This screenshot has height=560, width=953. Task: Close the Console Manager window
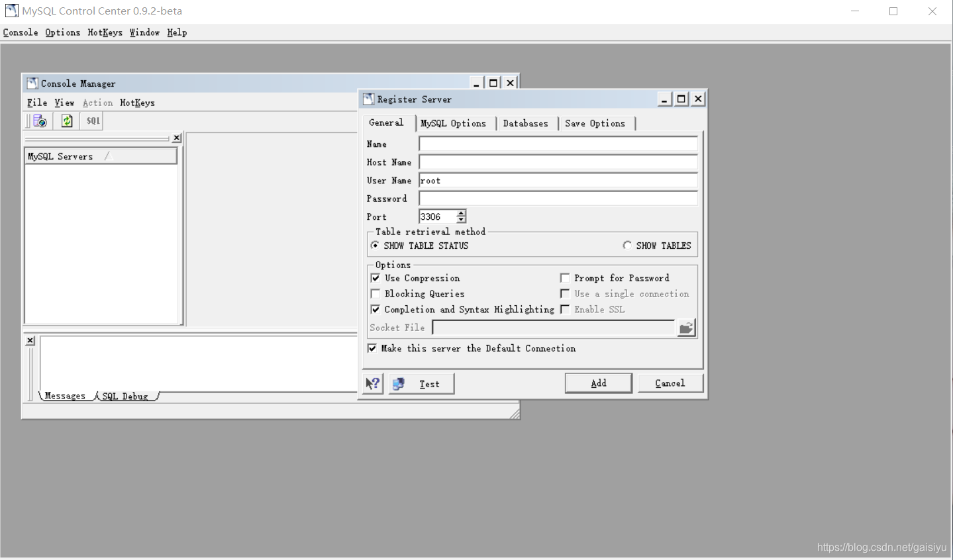pyautogui.click(x=510, y=83)
